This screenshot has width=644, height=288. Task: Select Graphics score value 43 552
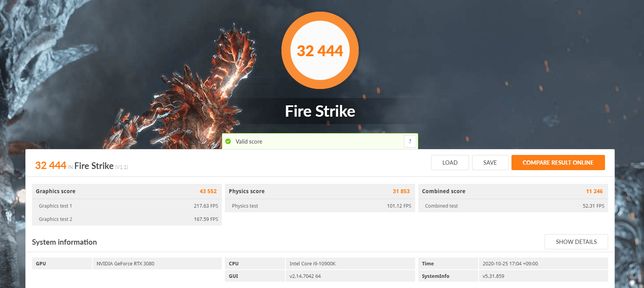pos(208,191)
